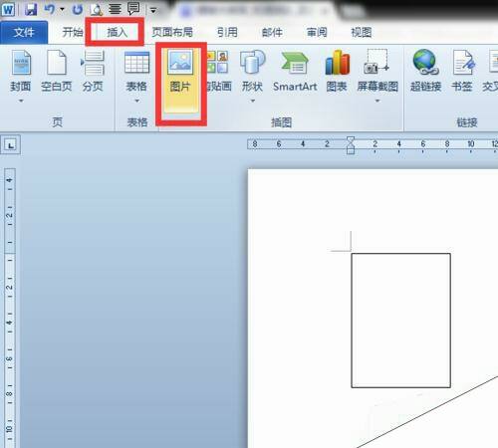Insert a 封面 cover page
This screenshot has width=498, height=448.
[21, 71]
